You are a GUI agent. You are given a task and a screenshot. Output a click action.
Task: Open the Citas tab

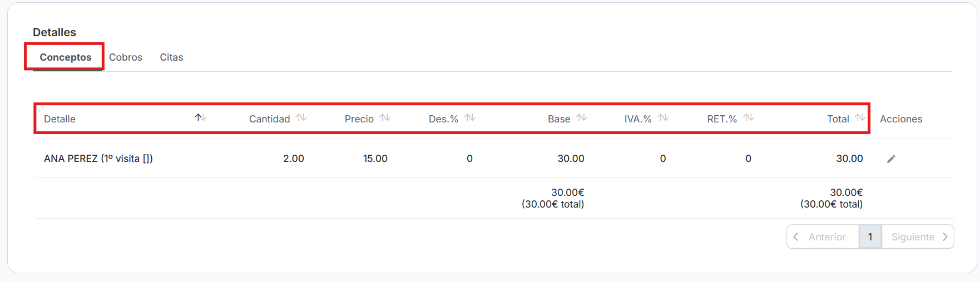(x=171, y=57)
